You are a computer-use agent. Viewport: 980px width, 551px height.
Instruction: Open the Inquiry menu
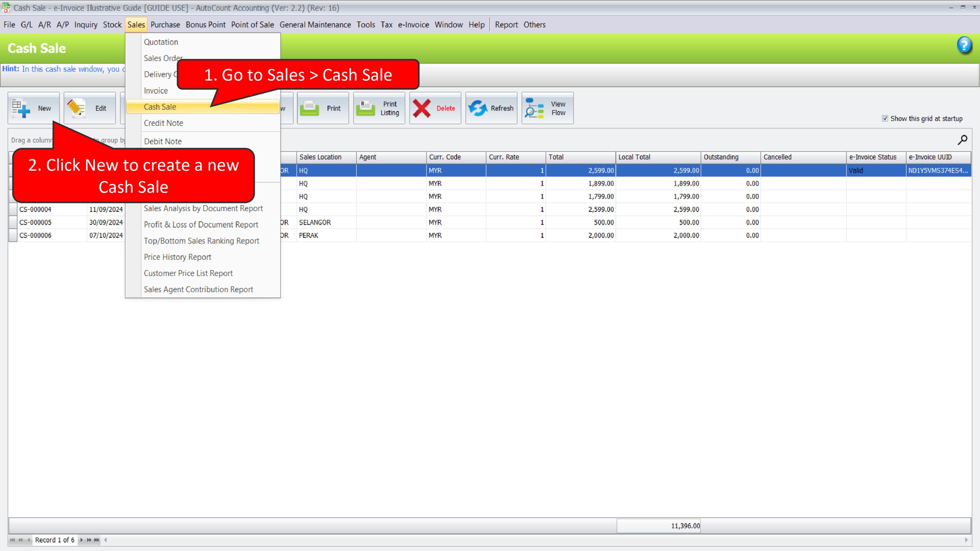tap(86, 24)
